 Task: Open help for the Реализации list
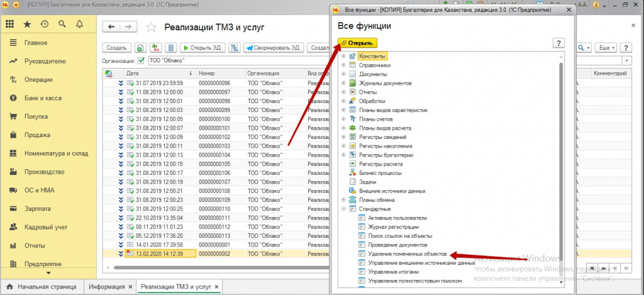626,48
